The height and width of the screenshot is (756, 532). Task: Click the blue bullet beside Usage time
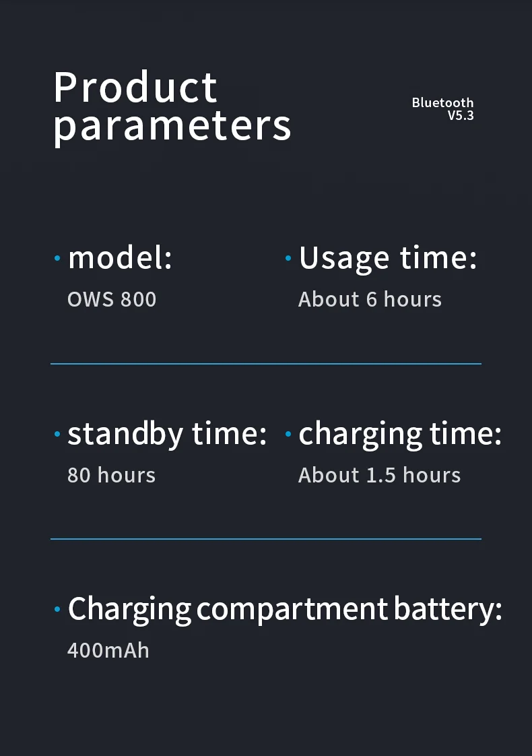(x=288, y=259)
